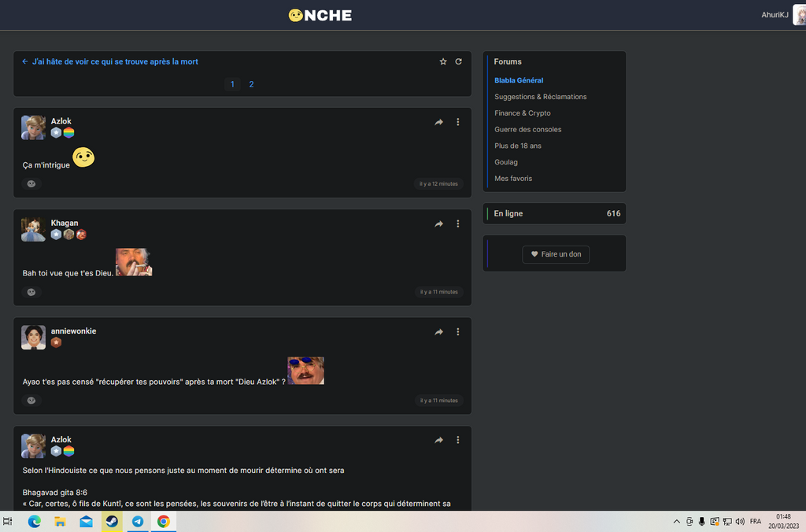Viewport: 806px width, 532px height.
Task: Click anniewonkie's avatar thumbnail
Action: [33, 337]
